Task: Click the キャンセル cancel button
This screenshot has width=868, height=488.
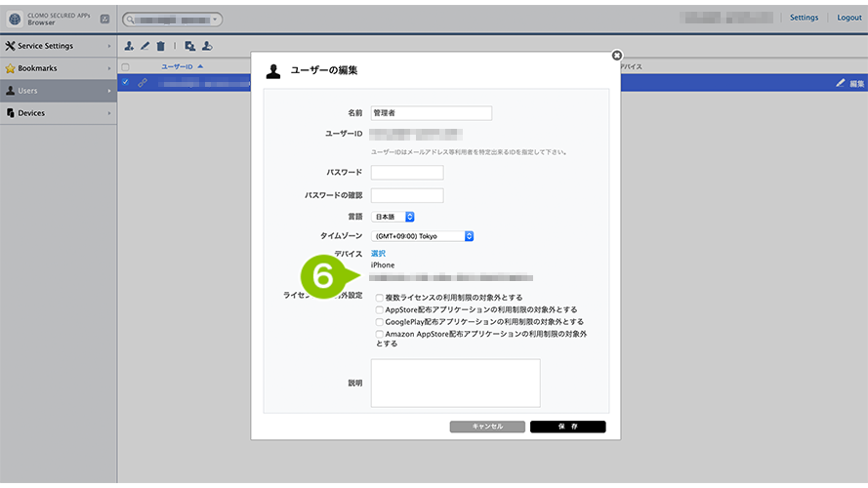Action: click(487, 427)
